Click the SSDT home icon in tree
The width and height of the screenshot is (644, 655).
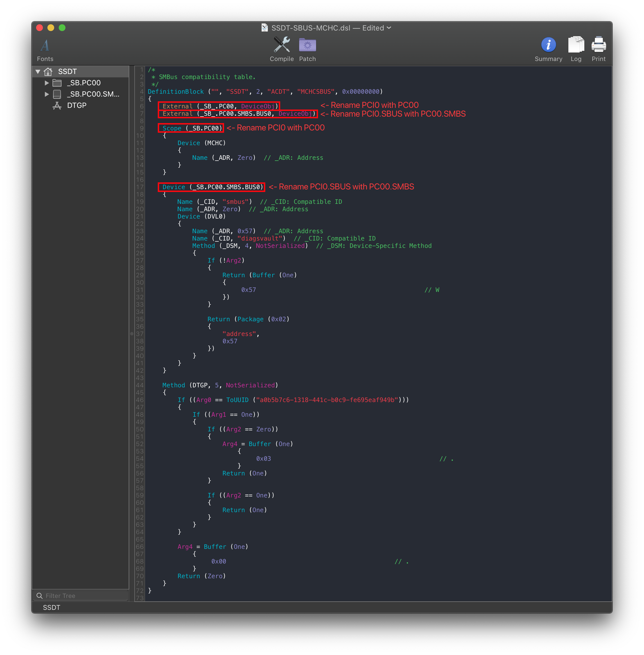point(48,72)
